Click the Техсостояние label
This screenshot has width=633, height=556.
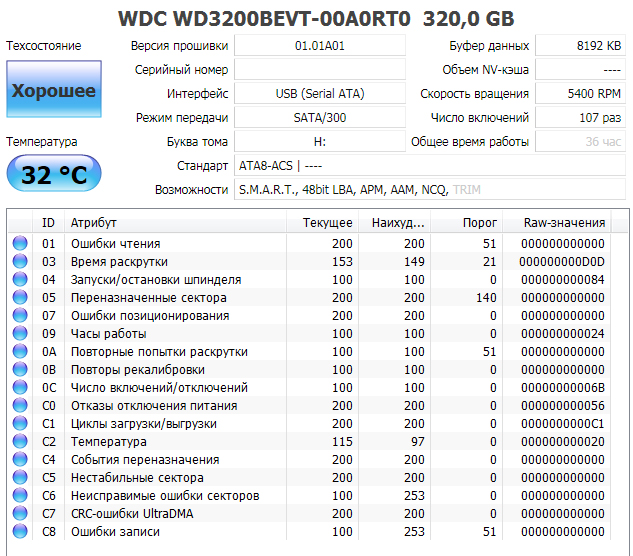coord(44,46)
